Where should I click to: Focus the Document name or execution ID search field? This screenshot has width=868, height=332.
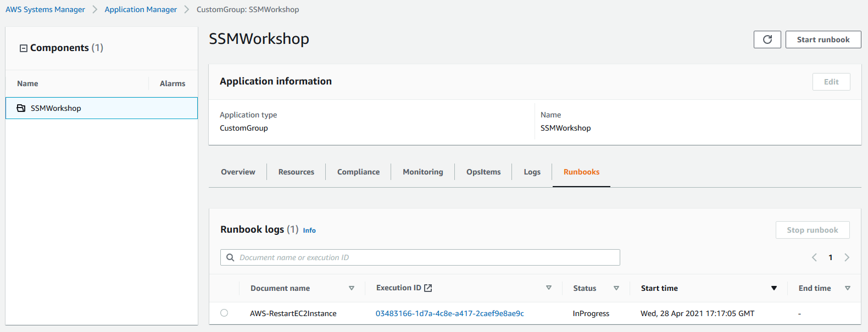tap(420, 257)
